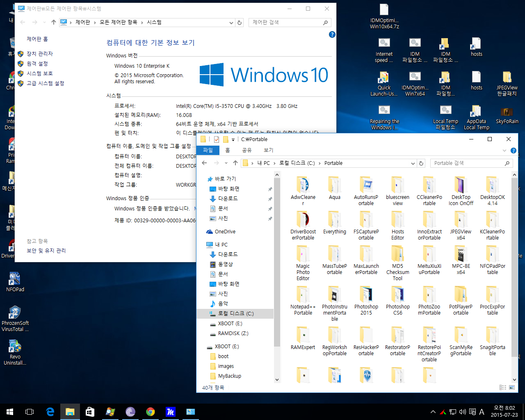Viewport: 525px width, 420px height.
Task: Open breadcrumb arrow after 로컬 디스크 (C:)
Action: click(x=320, y=163)
